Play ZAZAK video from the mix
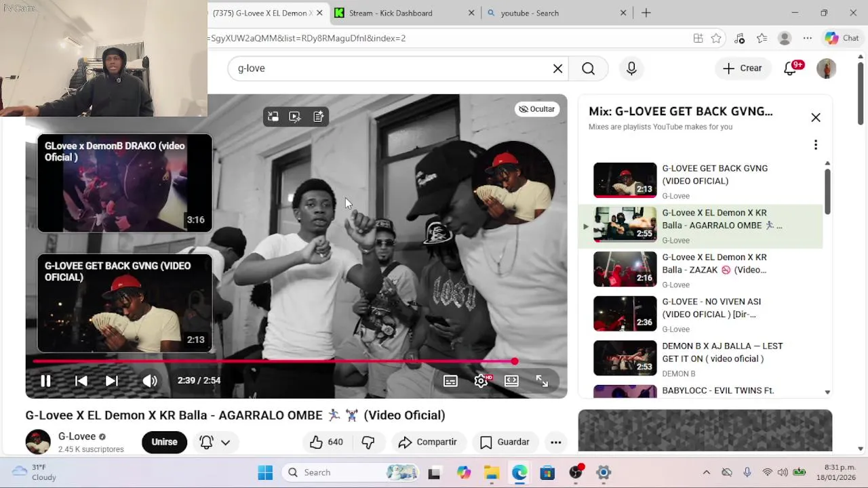Screen dimensions: 868x488 click(x=701, y=270)
